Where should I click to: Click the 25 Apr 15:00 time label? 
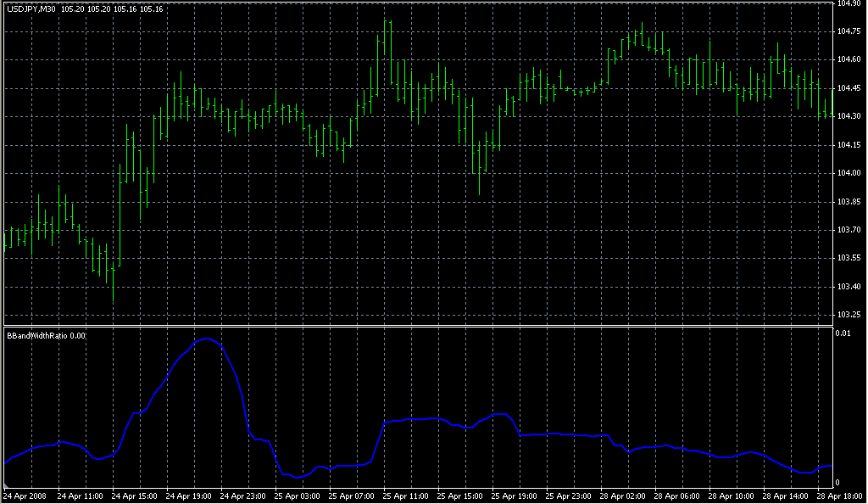pyautogui.click(x=459, y=496)
